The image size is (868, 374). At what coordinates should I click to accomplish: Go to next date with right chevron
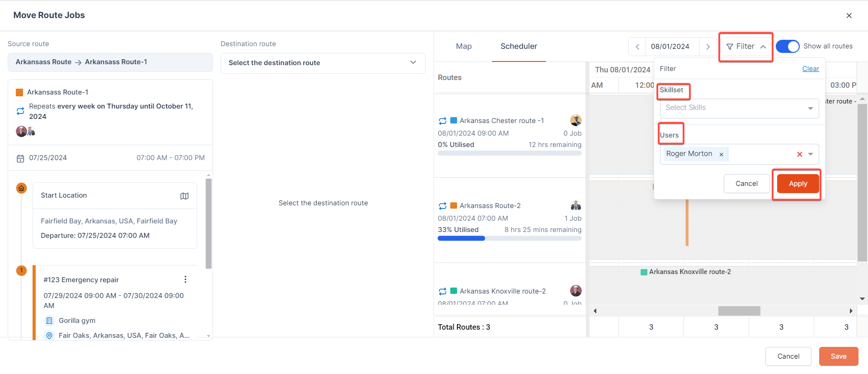point(708,47)
